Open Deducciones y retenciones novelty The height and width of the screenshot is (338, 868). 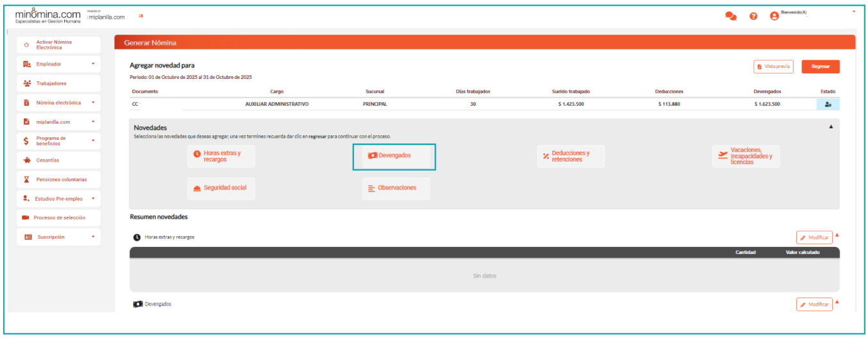(x=571, y=156)
